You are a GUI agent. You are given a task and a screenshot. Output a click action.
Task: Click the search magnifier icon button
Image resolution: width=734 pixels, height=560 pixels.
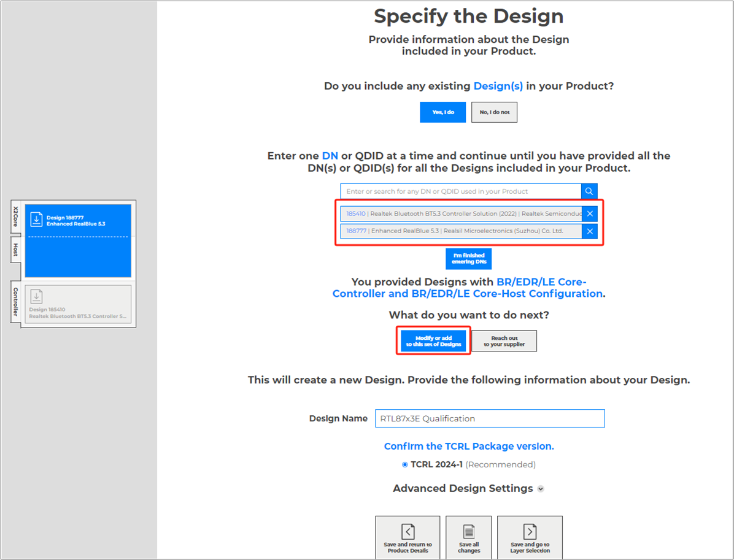pyautogui.click(x=589, y=191)
